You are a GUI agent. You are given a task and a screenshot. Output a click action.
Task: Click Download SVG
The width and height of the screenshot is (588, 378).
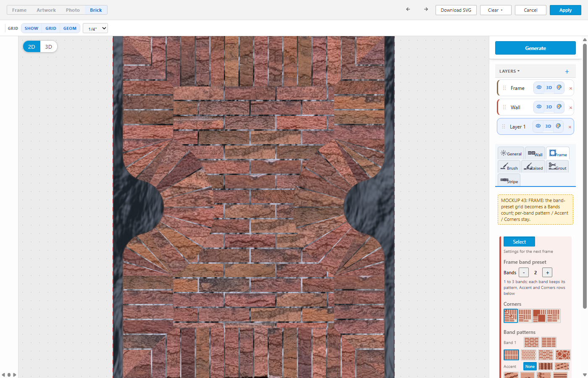(x=456, y=10)
